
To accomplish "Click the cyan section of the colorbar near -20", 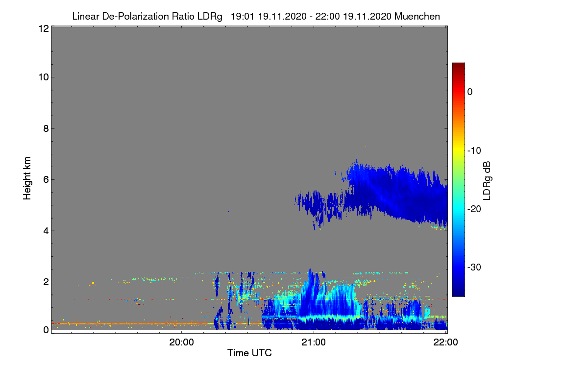I will tap(458, 209).
